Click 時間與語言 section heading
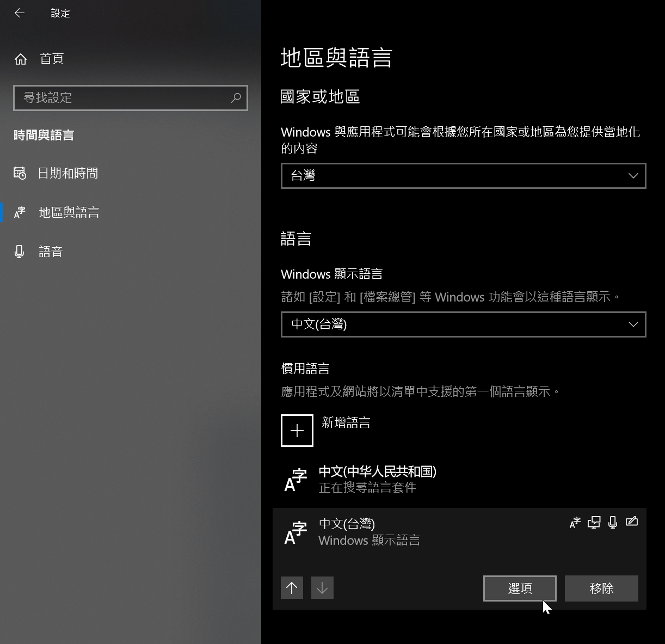This screenshot has width=665, height=644. tap(44, 136)
